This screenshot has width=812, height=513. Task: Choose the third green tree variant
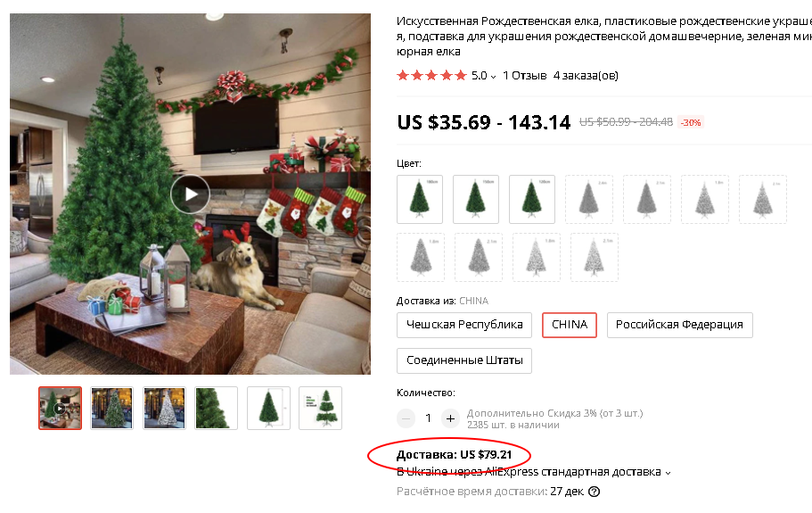coord(532,200)
